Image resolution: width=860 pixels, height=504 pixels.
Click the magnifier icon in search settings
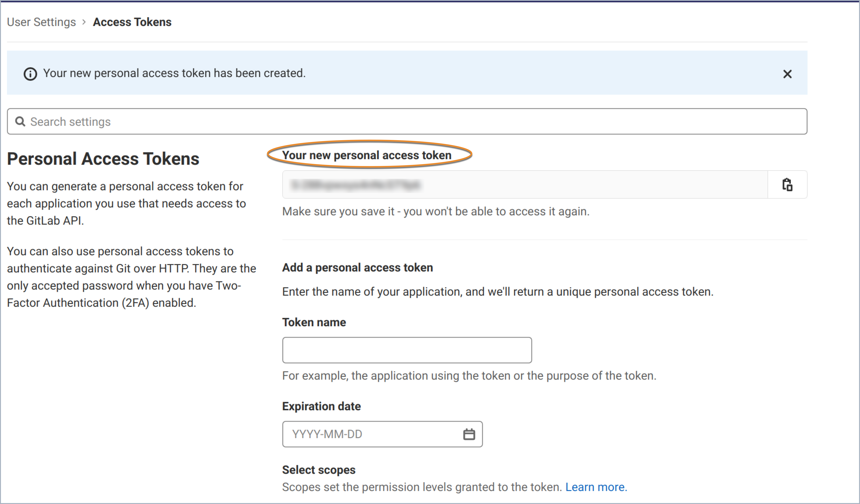click(20, 121)
